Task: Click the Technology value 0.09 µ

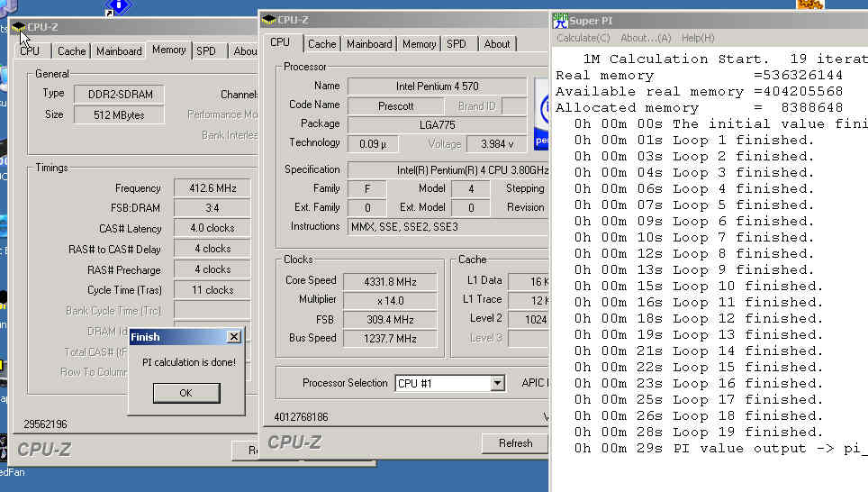Action: pos(372,144)
